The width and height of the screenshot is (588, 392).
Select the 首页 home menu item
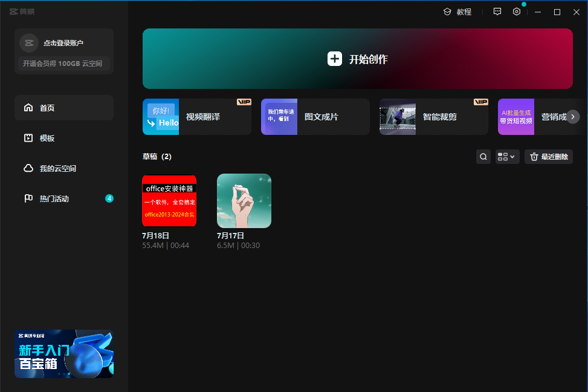click(x=64, y=108)
